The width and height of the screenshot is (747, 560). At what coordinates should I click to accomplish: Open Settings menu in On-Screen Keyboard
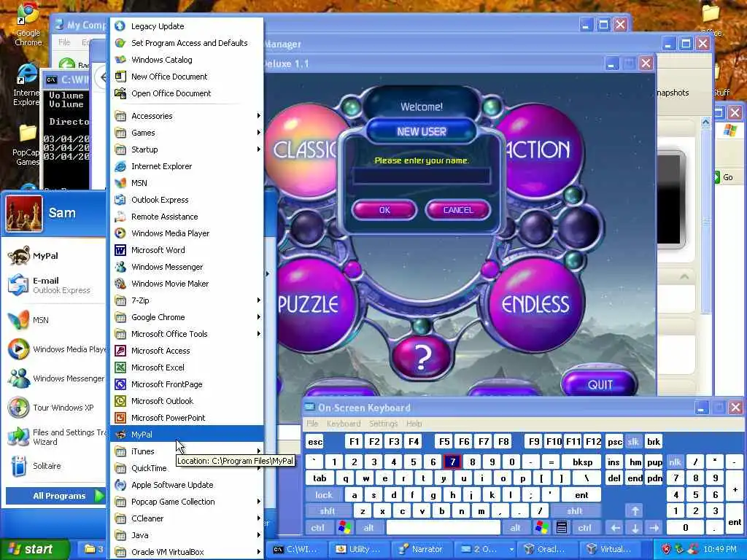point(384,424)
